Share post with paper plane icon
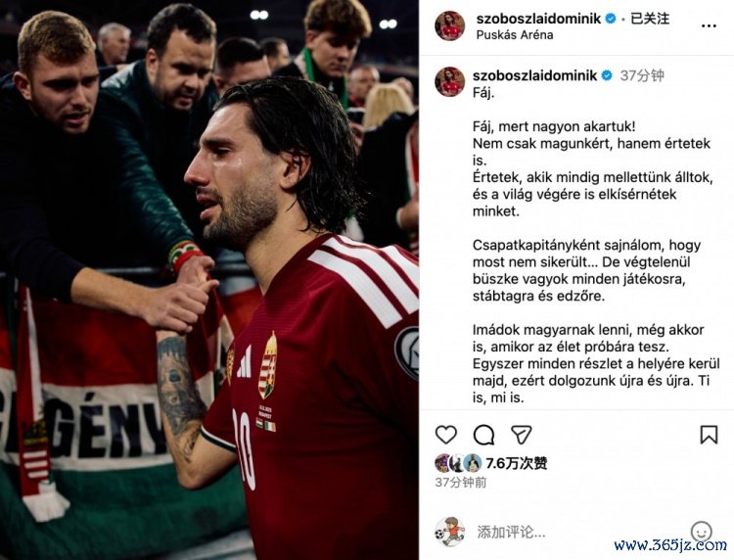Screen dimensions: 734x560 (x=521, y=435)
